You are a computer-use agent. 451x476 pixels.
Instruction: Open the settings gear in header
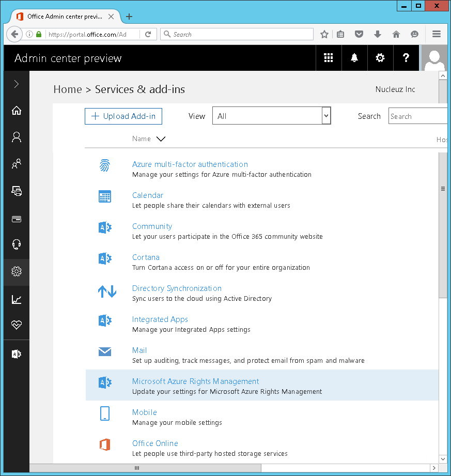coord(380,58)
